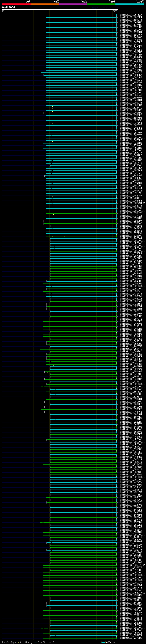Screen dimensions: 146x644
Task: Click the orange ~40% identity legend segment
Action: (45, 4)
